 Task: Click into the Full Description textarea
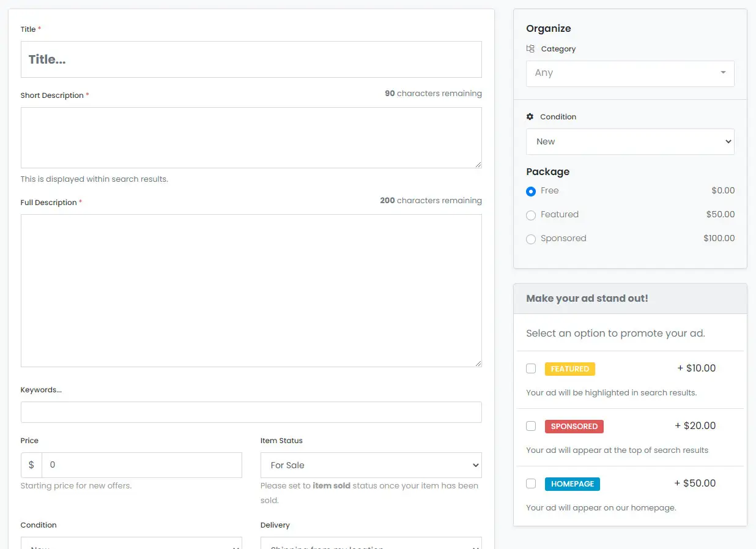coord(251,291)
